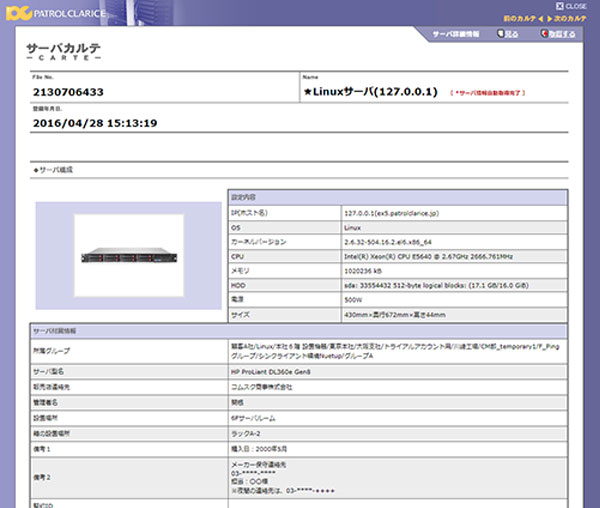Click the 取得する text in server detail bar

[x=562, y=34]
